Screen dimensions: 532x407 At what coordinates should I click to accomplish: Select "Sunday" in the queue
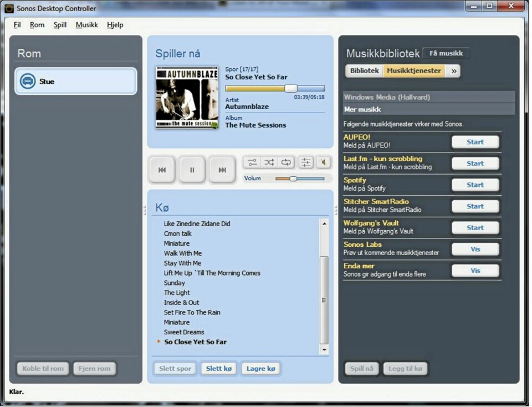[x=175, y=283]
